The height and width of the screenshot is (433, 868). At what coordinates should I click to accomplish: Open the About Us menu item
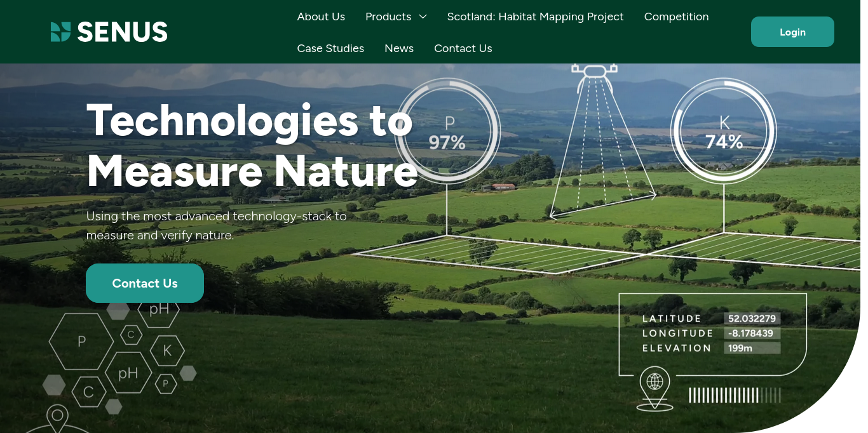click(321, 17)
